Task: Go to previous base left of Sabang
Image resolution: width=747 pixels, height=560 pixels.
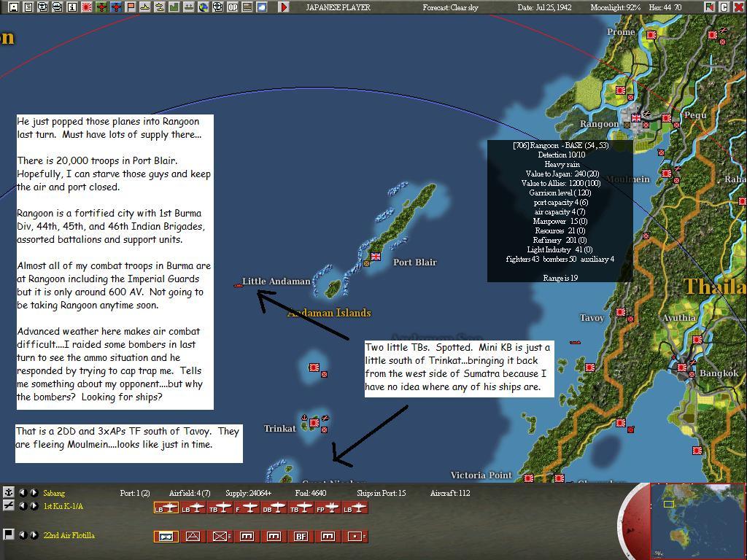Action: click(23, 492)
